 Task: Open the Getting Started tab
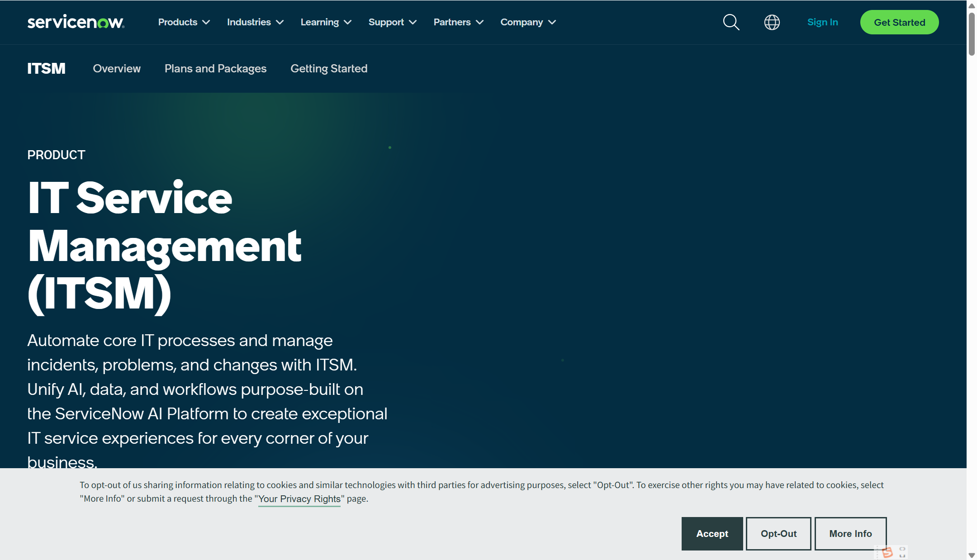[329, 69]
